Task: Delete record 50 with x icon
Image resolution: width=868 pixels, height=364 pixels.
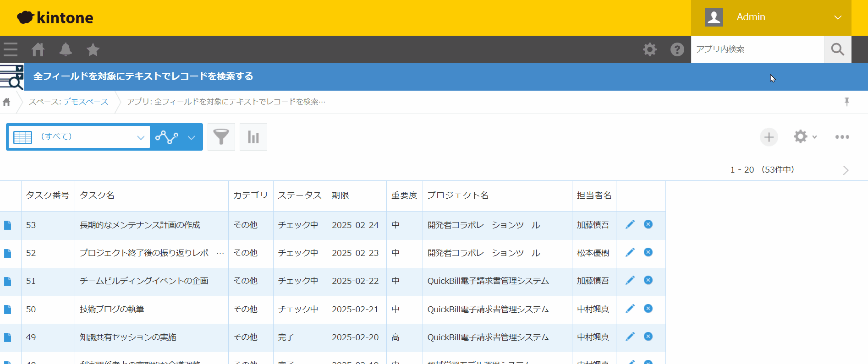Action: [648, 309]
